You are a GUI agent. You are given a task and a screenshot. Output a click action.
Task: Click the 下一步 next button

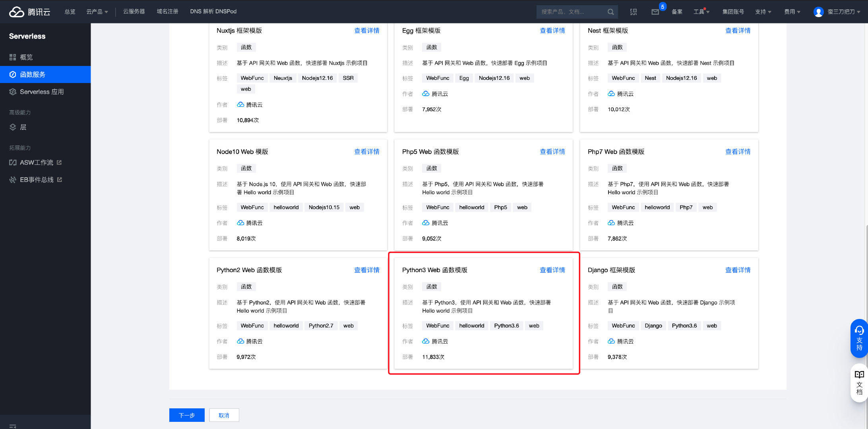pos(187,415)
